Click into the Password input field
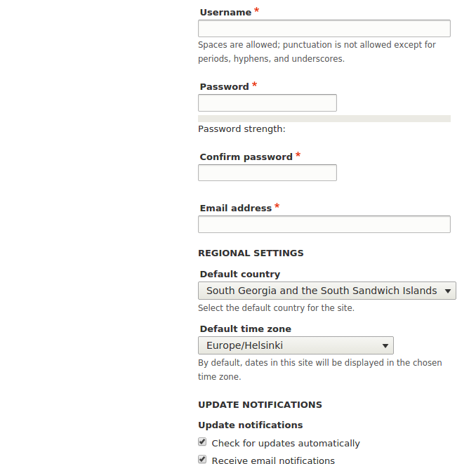This screenshot has width=476, height=464. (x=267, y=103)
